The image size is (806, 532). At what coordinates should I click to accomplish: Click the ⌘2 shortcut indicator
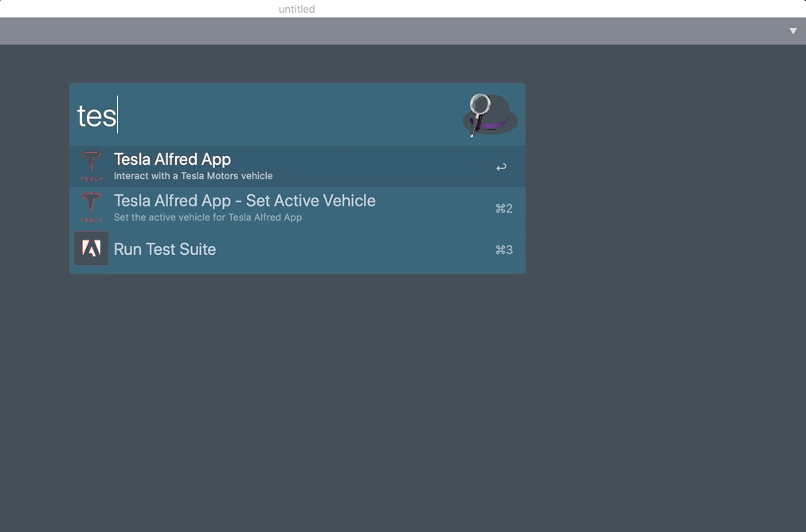(x=503, y=209)
